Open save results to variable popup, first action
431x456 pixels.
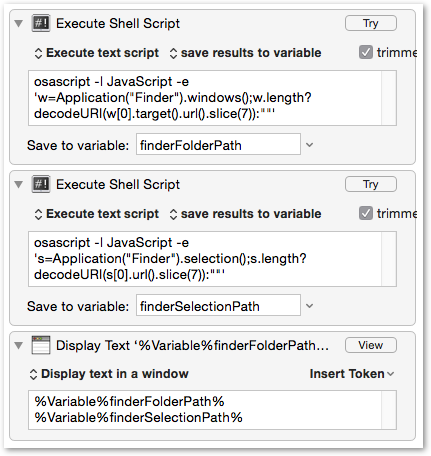[x=245, y=53]
